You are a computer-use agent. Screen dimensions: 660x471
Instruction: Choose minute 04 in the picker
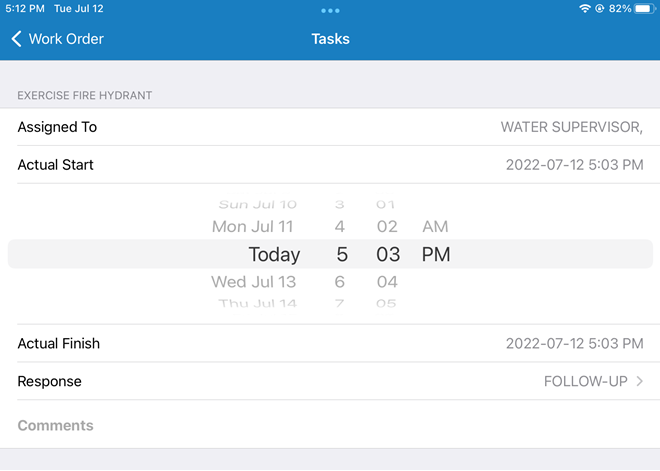[x=387, y=282]
